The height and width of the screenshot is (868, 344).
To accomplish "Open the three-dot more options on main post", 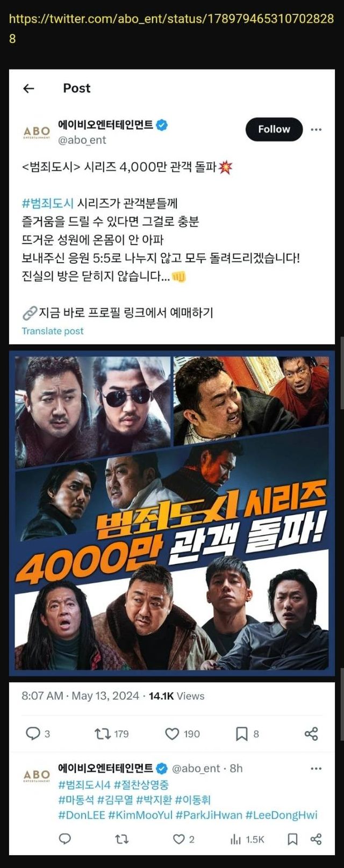I will [x=317, y=129].
